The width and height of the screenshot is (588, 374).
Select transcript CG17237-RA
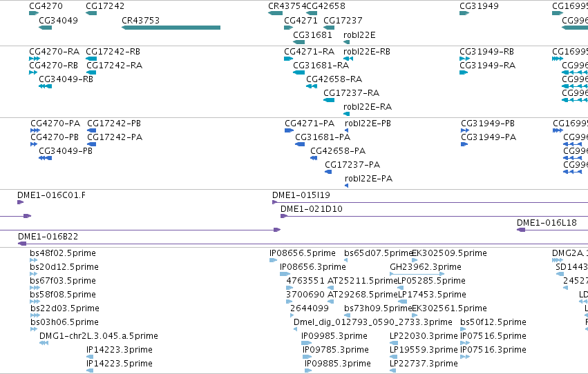pyautogui.click(x=329, y=100)
